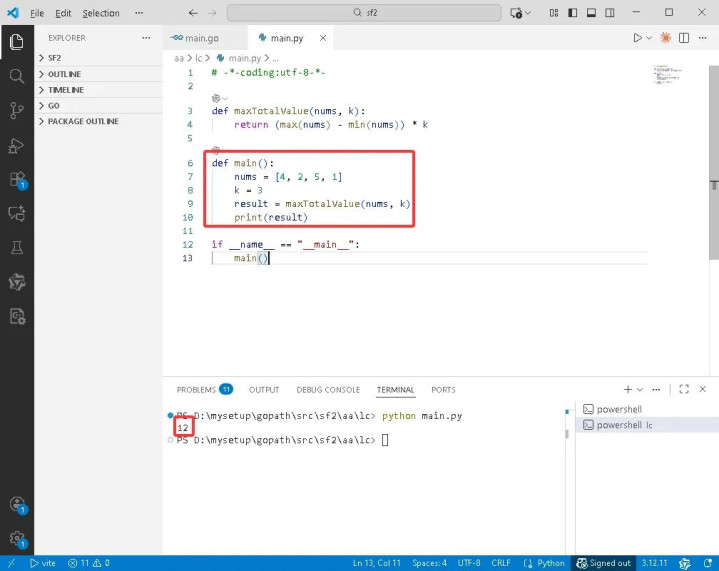719x571 pixels.
Task: Expand the PACKAGE OUTLINE section
Action: [x=83, y=121]
